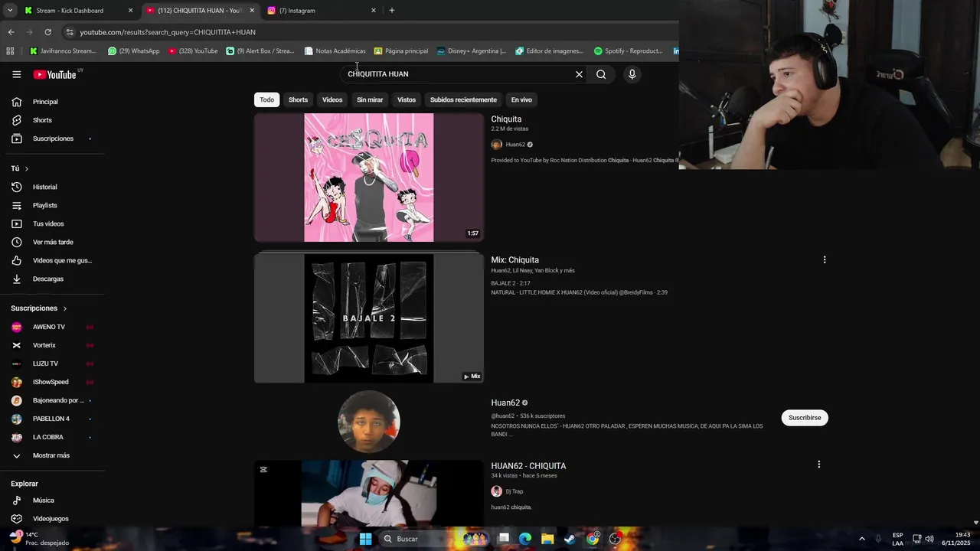Viewport: 980px width, 551px height.
Task: Click the magnifier search button
Action: tap(601, 74)
